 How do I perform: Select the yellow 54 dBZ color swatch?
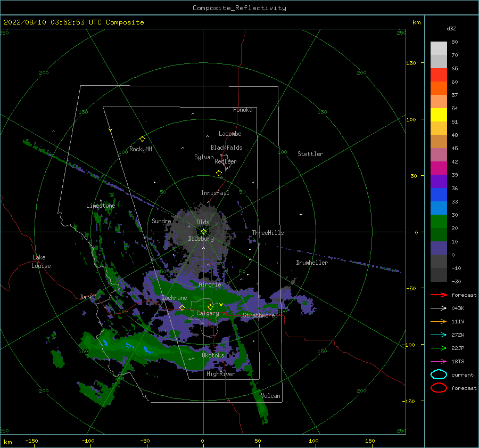(x=439, y=115)
